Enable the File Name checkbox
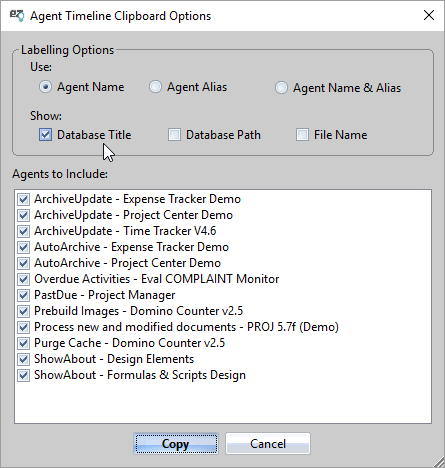The image size is (445, 468). point(302,135)
